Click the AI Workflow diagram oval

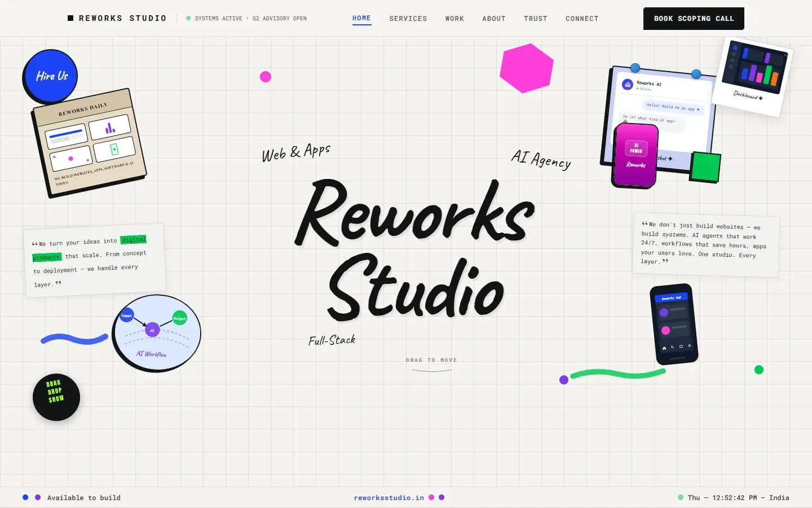click(156, 333)
